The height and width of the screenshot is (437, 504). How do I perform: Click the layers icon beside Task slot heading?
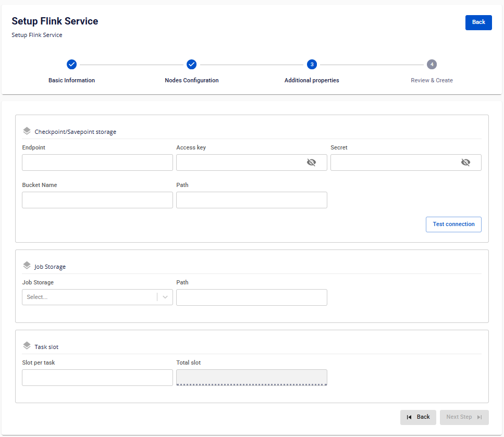(x=27, y=346)
